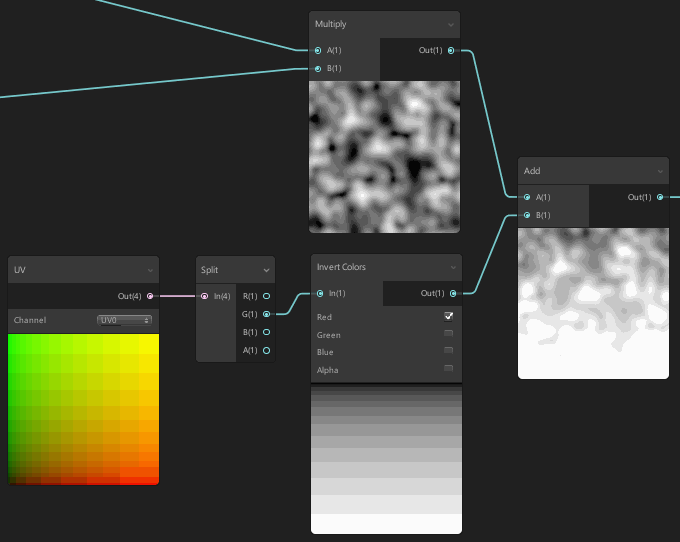Select the Multiply node title bar

[384, 24]
